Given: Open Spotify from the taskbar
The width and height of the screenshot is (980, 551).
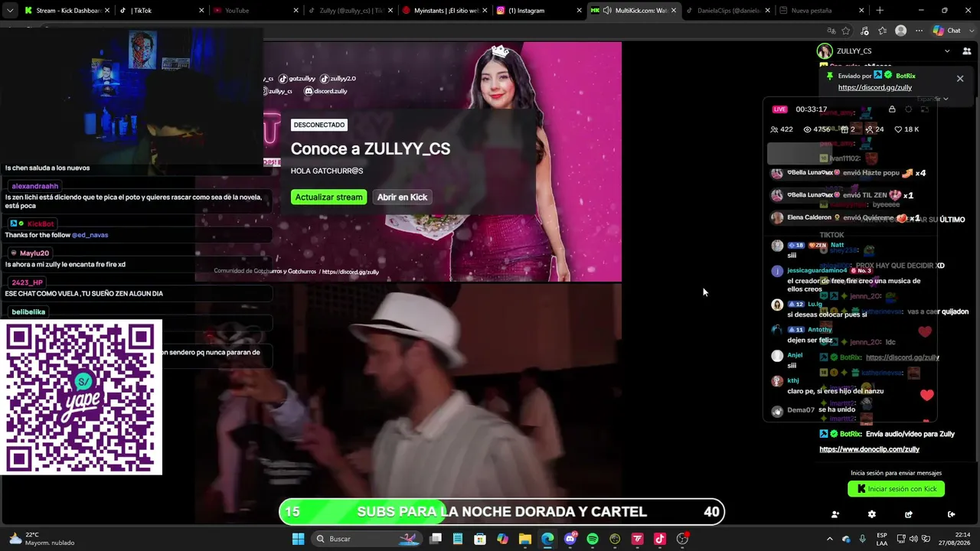Looking at the screenshot, I should pyautogui.click(x=593, y=539).
